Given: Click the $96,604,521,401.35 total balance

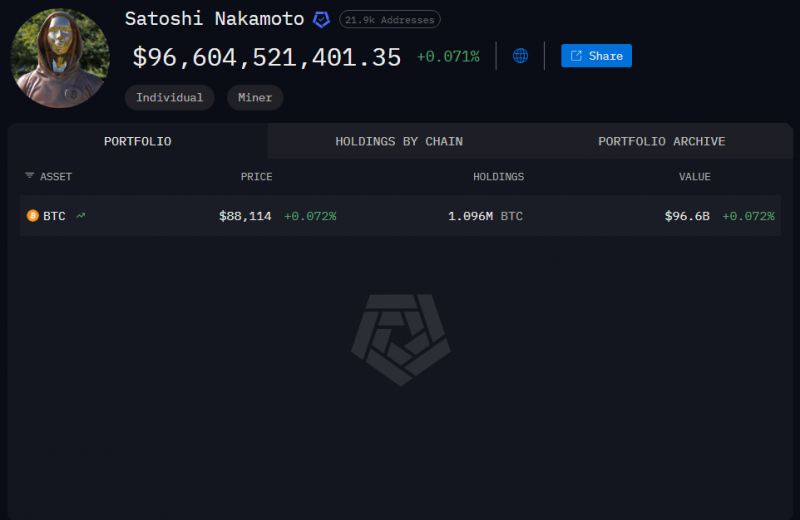Looking at the screenshot, I should click(x=267, y=57).
